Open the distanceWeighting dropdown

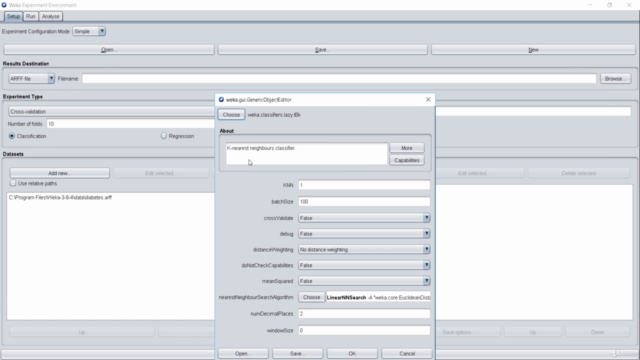click(x=364, y=249)
